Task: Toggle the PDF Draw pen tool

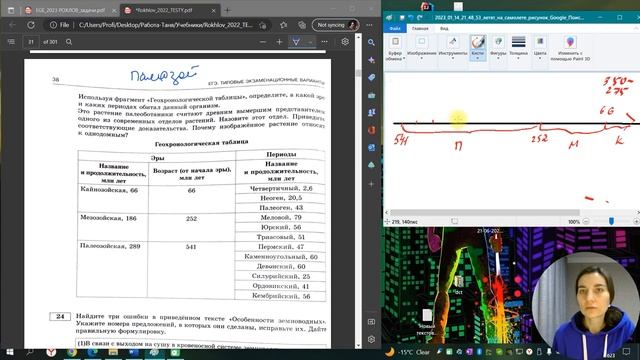Action: tap(296, 42)
